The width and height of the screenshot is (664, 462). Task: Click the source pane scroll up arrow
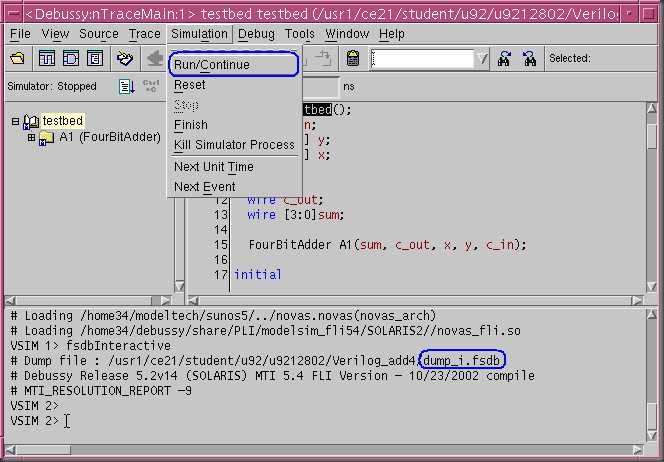(652, 108)
